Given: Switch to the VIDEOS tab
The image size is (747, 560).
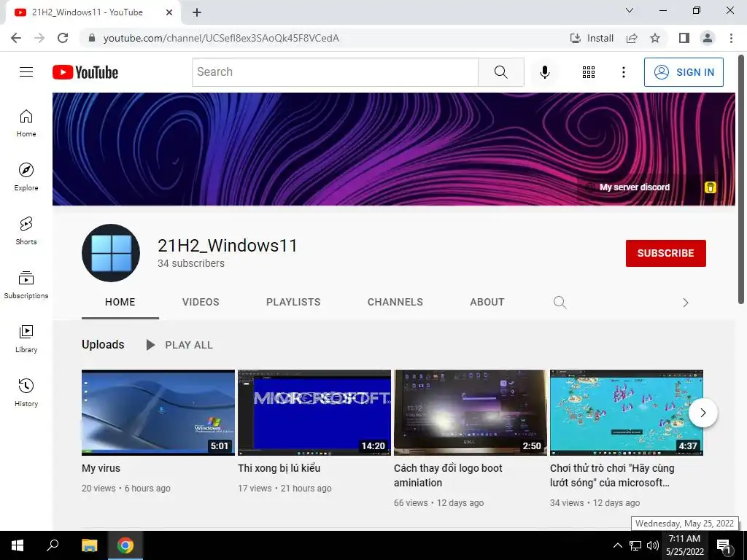Looking at the screenshot, I should point(201,302).
